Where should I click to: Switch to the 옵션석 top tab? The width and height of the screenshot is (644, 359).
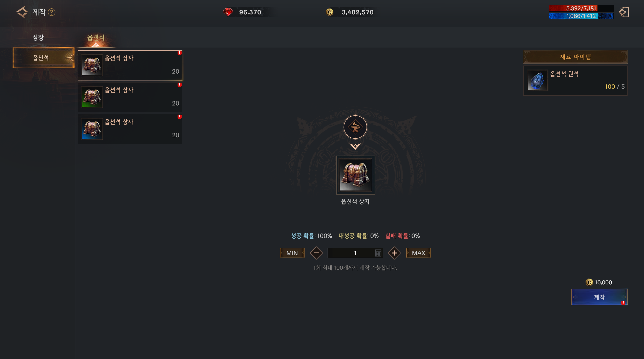[96, 38]
